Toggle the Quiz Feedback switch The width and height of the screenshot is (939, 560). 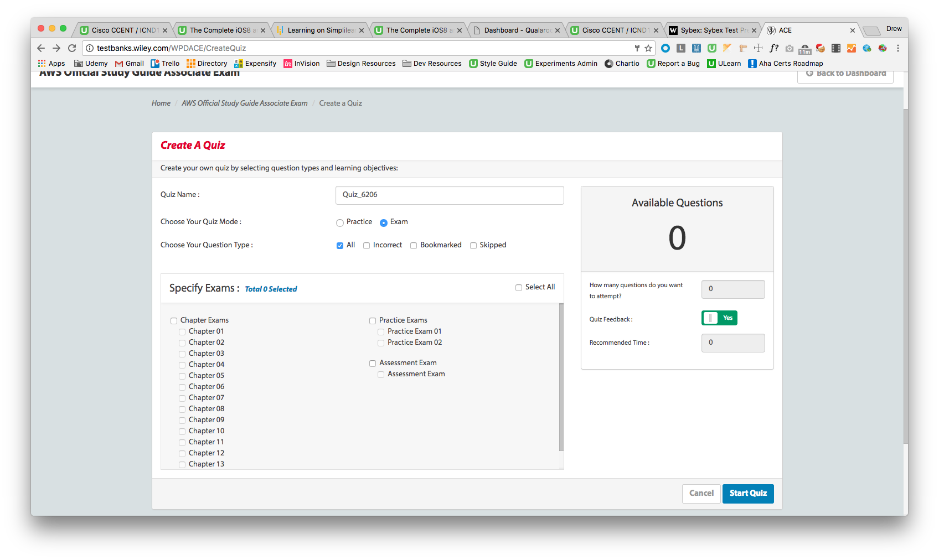point(719,318)
